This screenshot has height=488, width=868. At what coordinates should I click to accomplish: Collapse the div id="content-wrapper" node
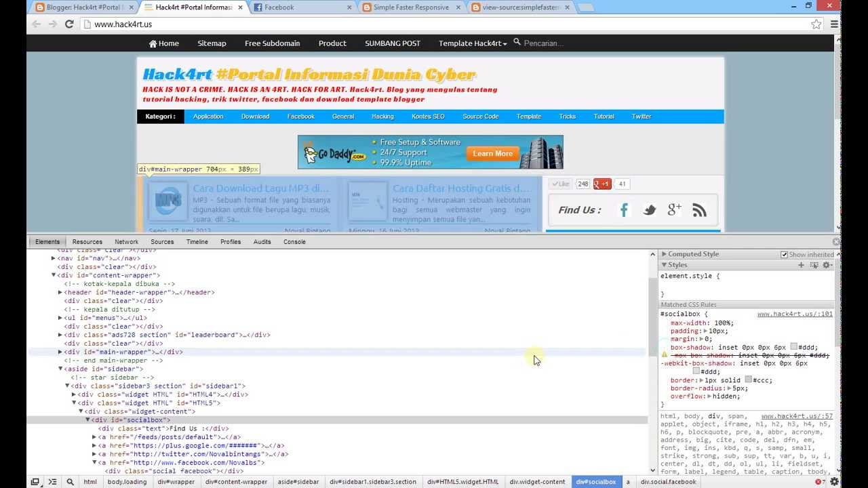click(x=54, y=275)
